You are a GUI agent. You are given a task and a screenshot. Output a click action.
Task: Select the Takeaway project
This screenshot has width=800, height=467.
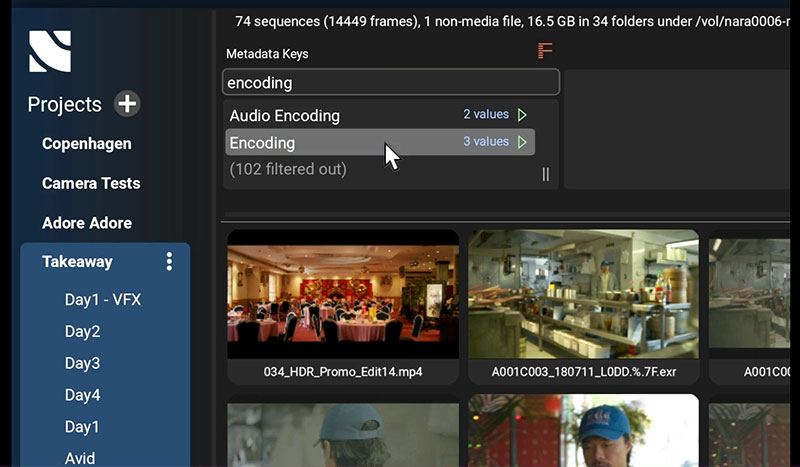coord(78,262)
